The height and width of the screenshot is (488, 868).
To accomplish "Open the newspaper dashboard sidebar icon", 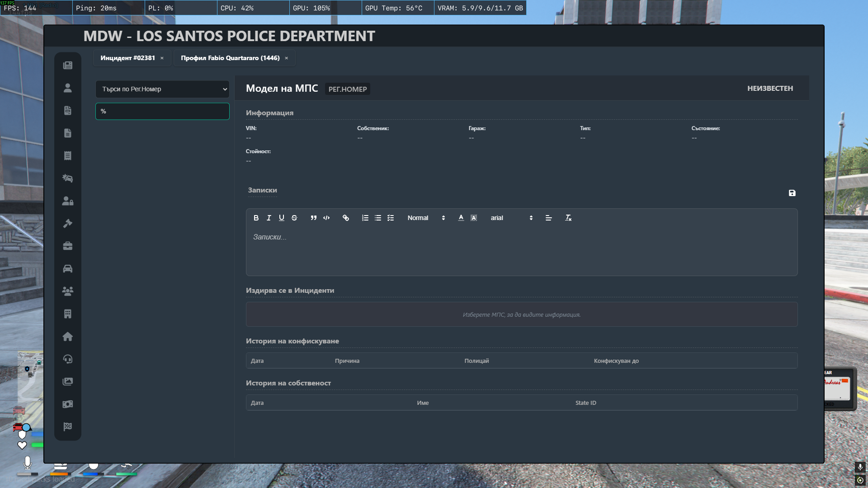I will pos(68,66).
